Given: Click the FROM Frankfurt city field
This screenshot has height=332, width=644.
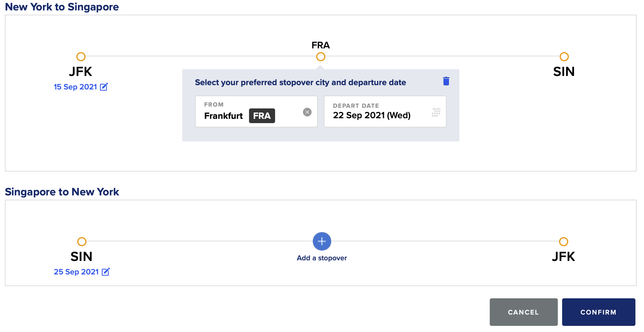Looking at the screenshot, I should pos(256,111).
